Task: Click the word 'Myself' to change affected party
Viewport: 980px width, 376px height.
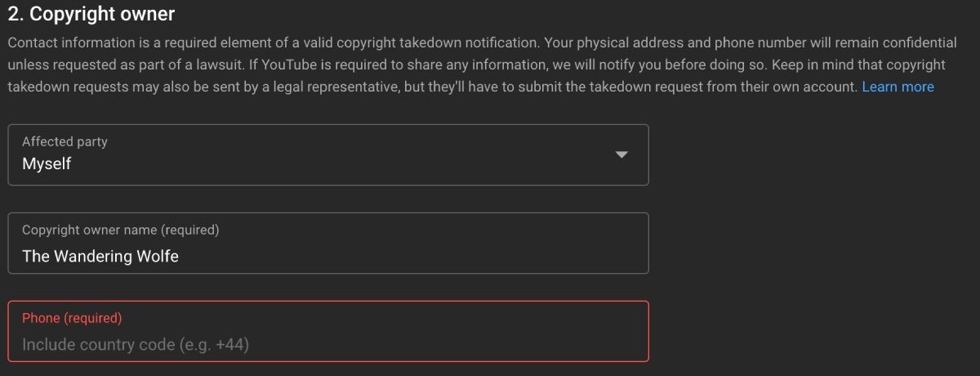Action: [47, 164]
